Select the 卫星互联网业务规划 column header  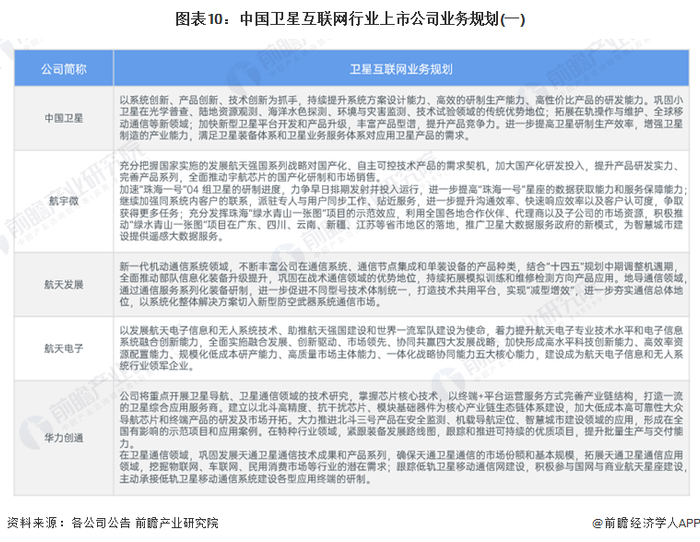click(401, 69)
